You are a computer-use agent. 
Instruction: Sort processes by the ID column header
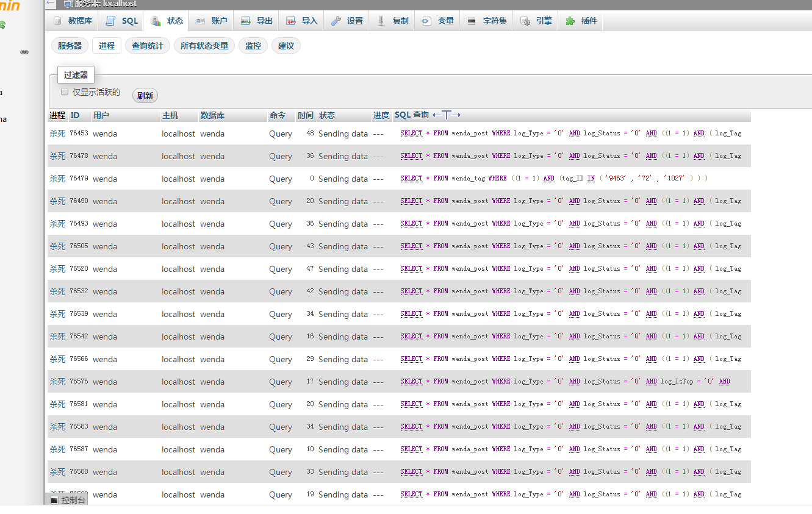74,115
